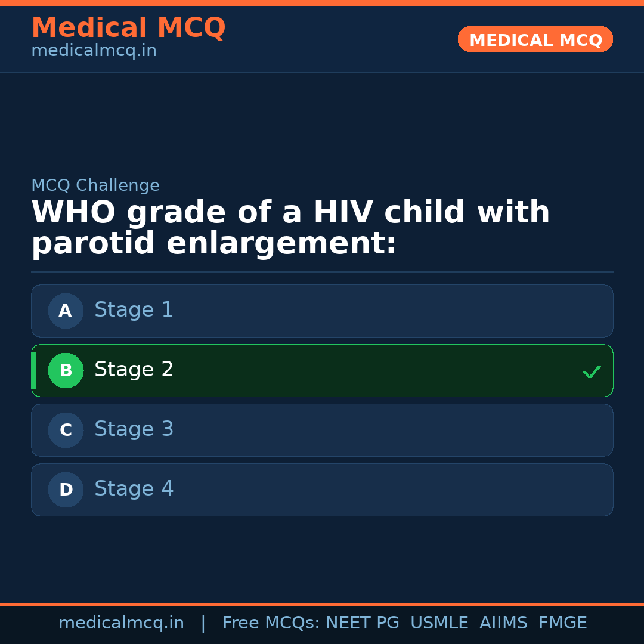644x644 pixels.
Task: Open the medicalmcq.in link under the logo
Action: click(x=94, y=50)
